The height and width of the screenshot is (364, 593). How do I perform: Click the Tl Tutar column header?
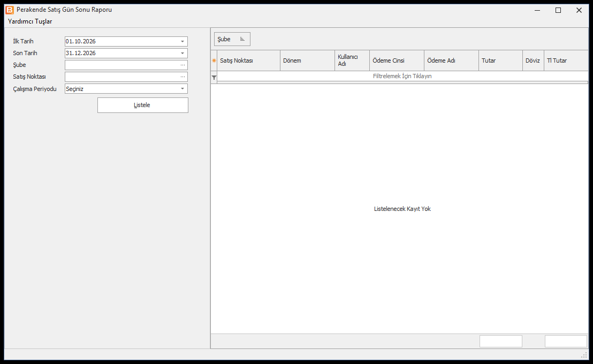566,60
